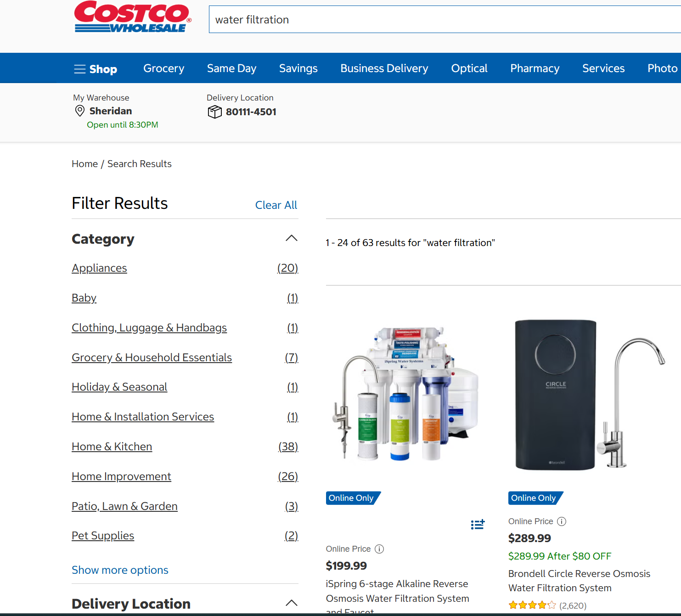The width and height of the screenshot is (681, 616).
Task: Click the add-to-list icon for iSpring product
Action: (x=478, y=524)
